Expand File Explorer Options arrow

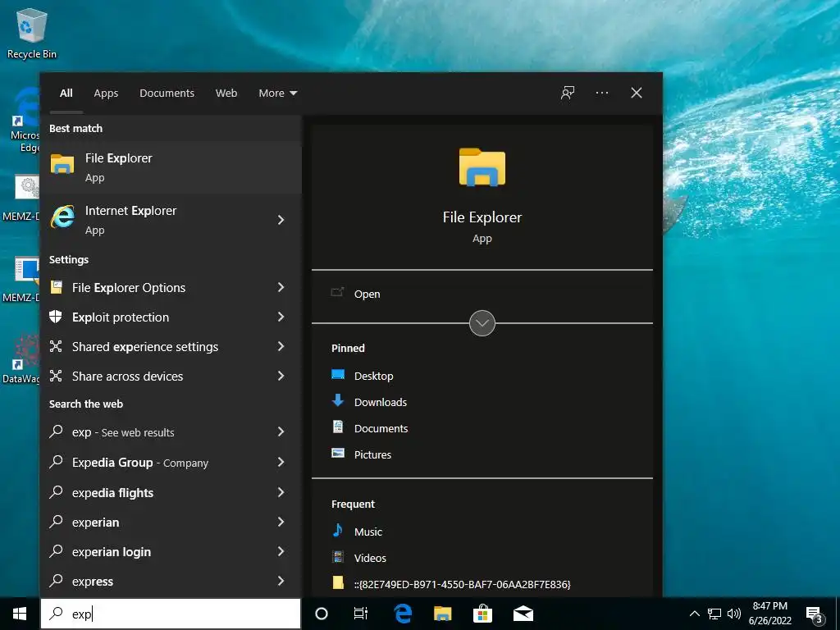pyautogui.click(x=281, y=287)
